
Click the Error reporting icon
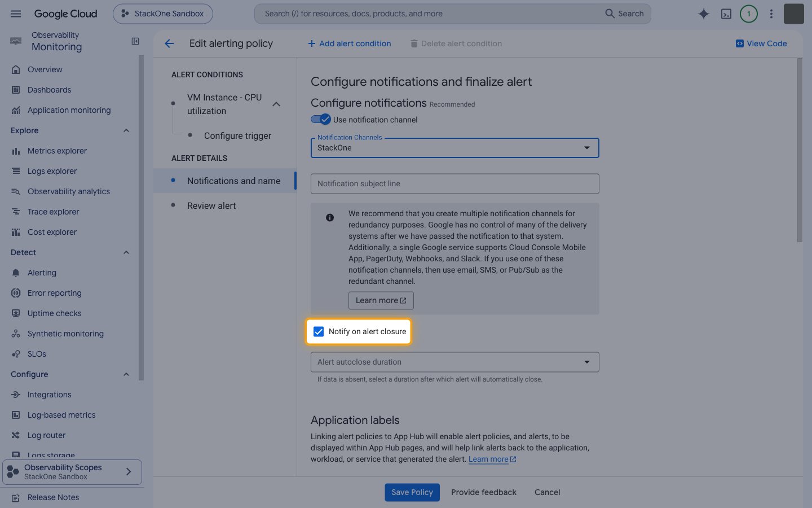point(16,293)
